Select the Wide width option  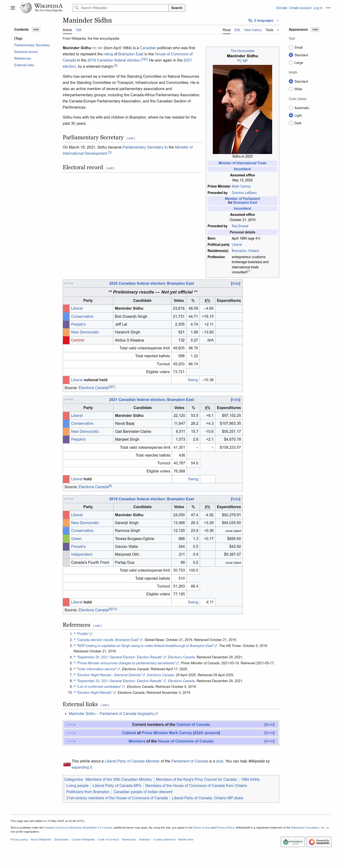(x=291, y=89)
